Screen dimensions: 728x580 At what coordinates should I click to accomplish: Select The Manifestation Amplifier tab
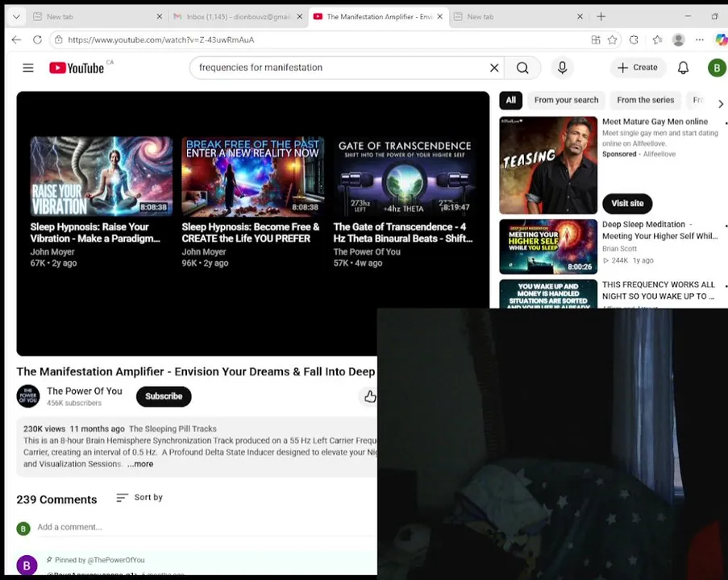(378, 17)
